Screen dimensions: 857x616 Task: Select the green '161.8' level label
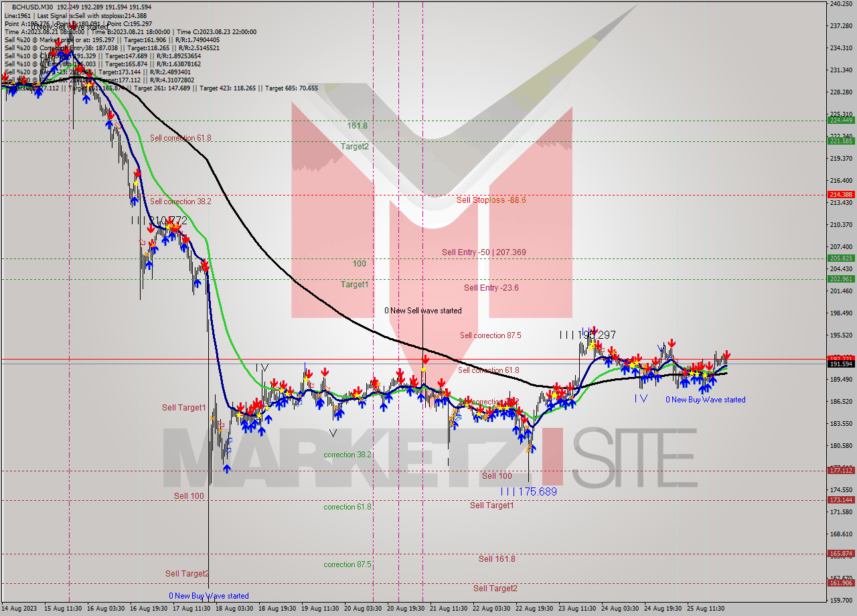pos(357,125)
